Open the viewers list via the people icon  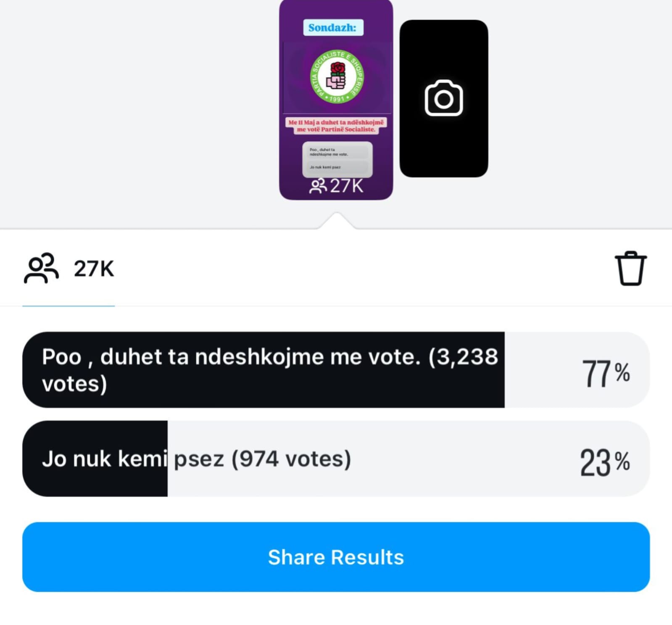[41, 268]
